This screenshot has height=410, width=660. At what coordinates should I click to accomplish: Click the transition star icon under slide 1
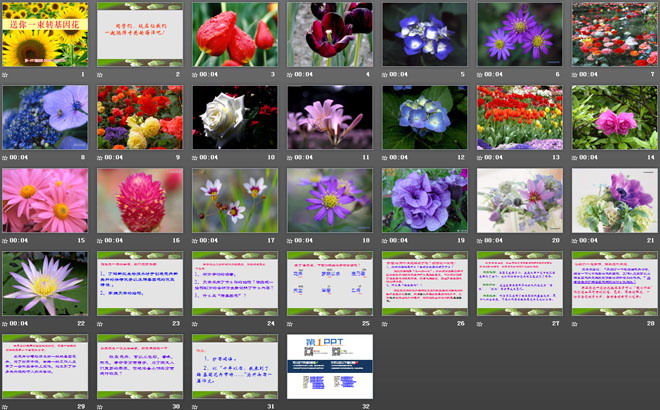point(6,75)
